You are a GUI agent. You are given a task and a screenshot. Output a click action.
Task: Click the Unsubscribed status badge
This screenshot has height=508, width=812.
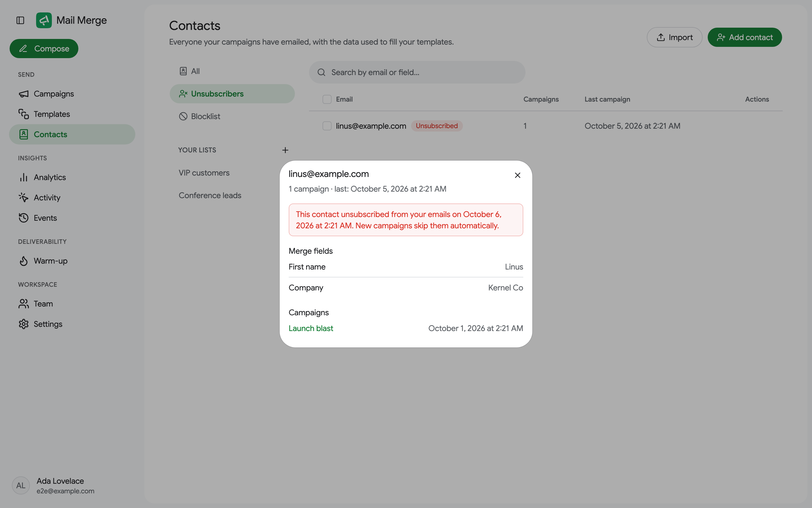coord(437,126)
